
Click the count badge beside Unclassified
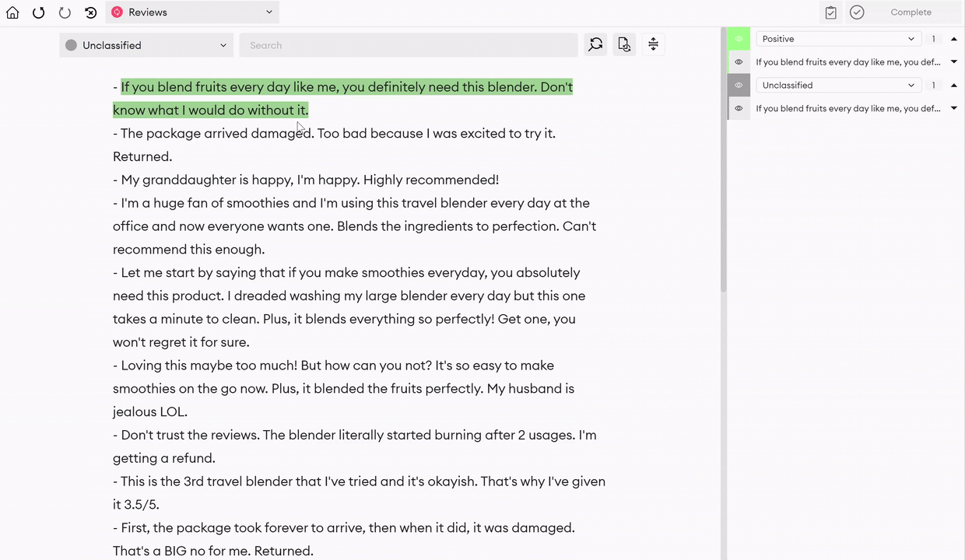click(933, 86)
